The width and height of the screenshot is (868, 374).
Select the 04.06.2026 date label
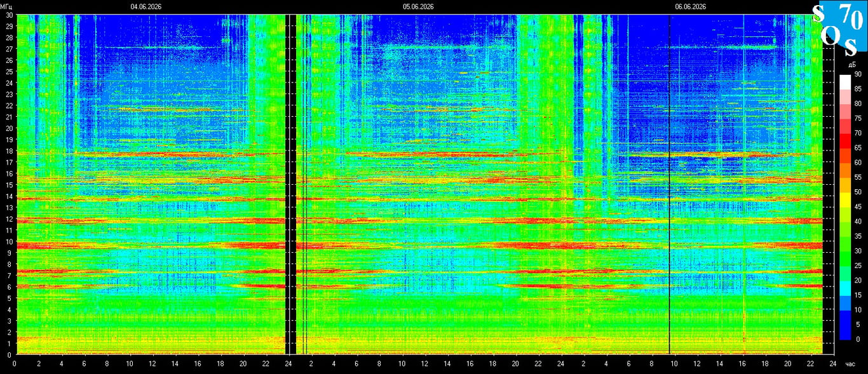[146, 6]
